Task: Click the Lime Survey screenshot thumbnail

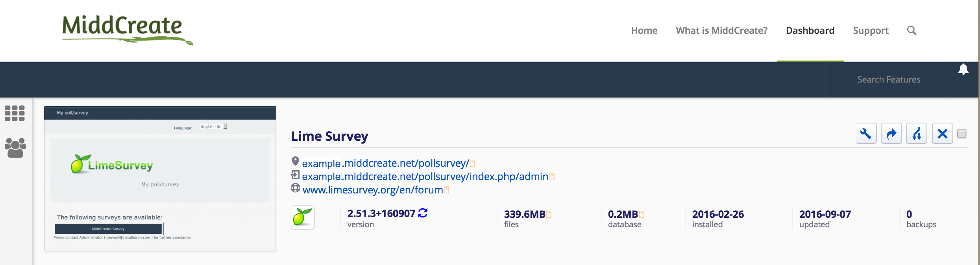Action: click(160, 179)
